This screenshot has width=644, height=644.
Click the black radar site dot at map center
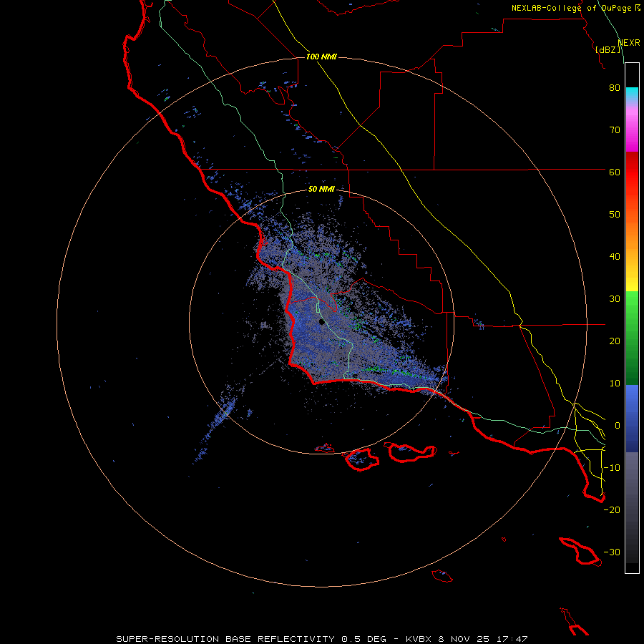pos(321,322)
